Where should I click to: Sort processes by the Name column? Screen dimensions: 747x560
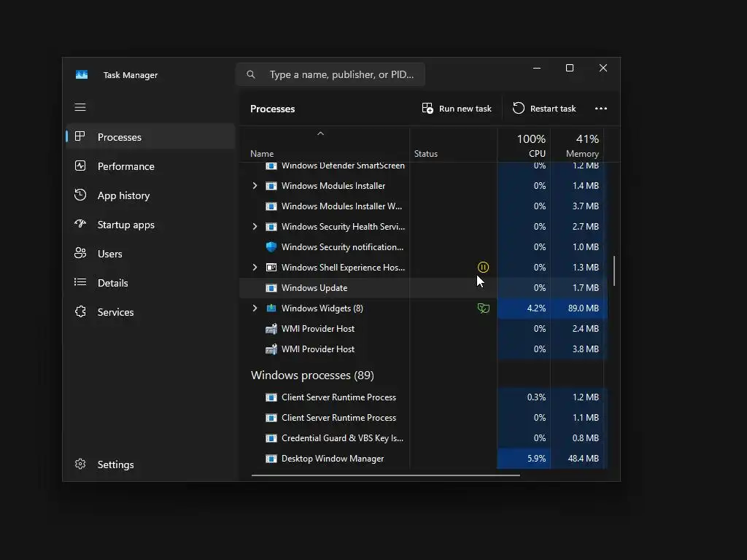[x=324, y=145]
